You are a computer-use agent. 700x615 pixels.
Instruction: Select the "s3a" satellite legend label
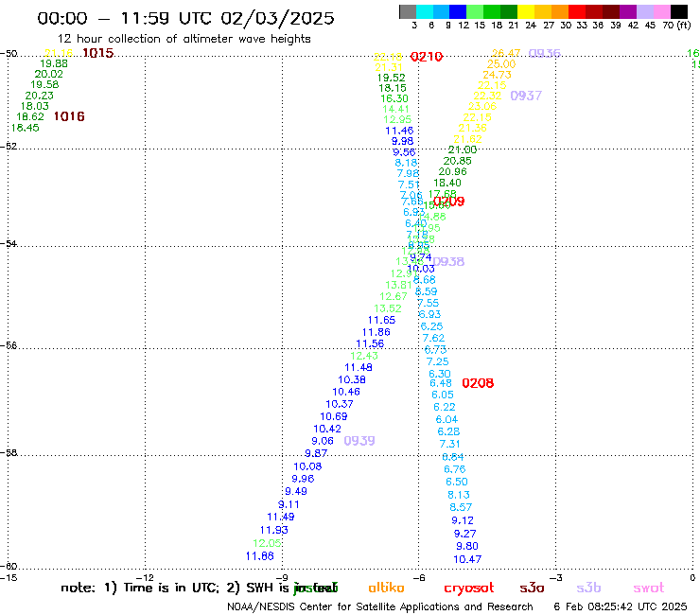click(x=532, y=588)
